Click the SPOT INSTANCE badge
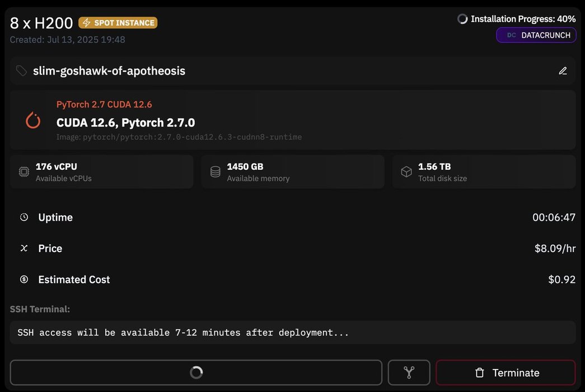The width and height of the screenshot is (585, 392). tap(118, 23)
